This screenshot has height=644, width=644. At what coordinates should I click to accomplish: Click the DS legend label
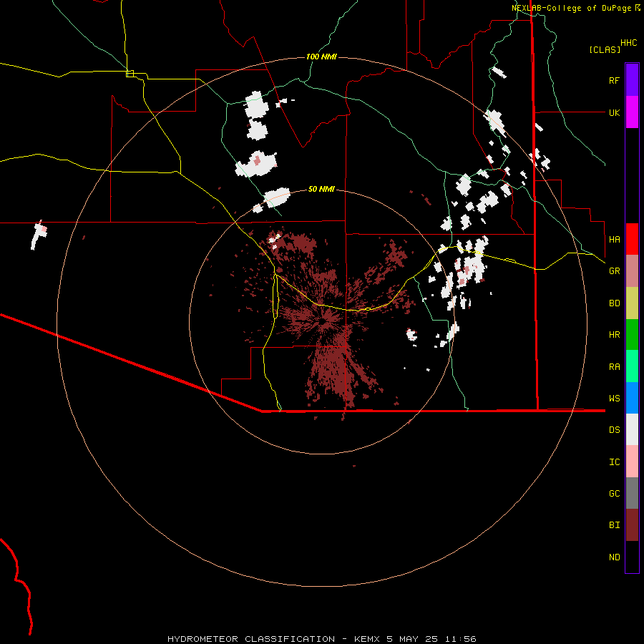614,430
